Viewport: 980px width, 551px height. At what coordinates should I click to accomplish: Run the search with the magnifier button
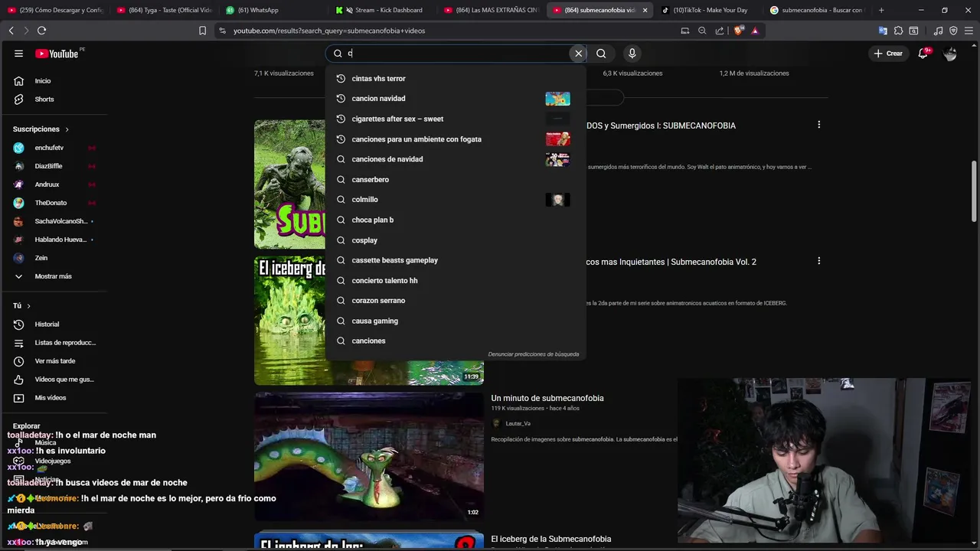point(601,54)
